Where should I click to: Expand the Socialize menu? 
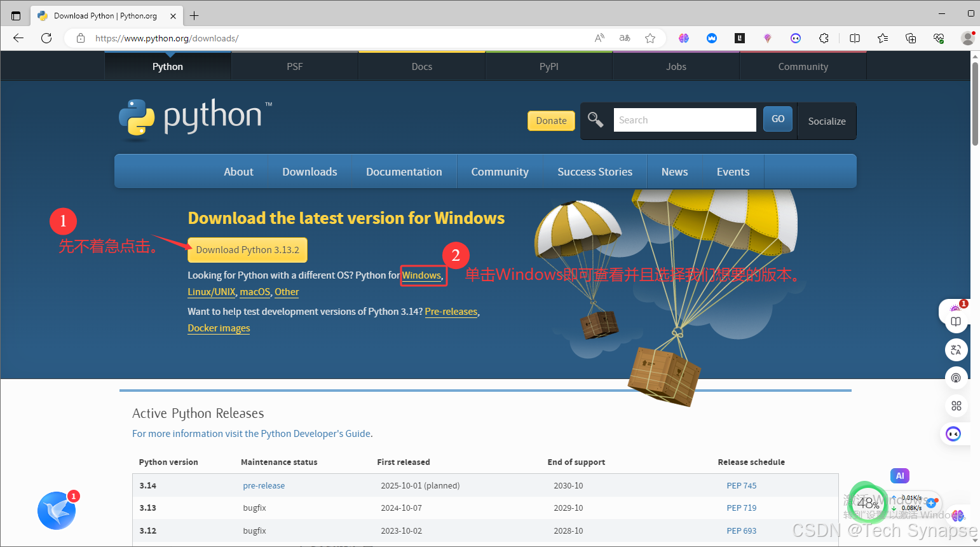coord(827,121)
